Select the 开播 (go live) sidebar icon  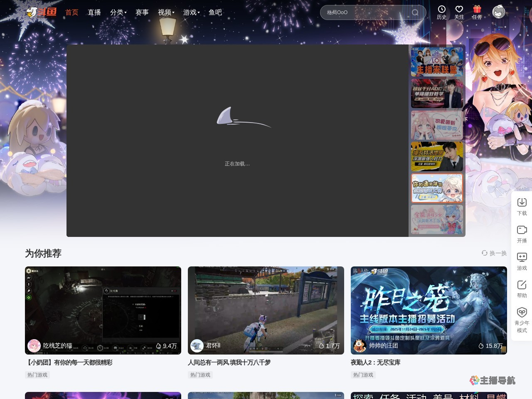[522, 234]
